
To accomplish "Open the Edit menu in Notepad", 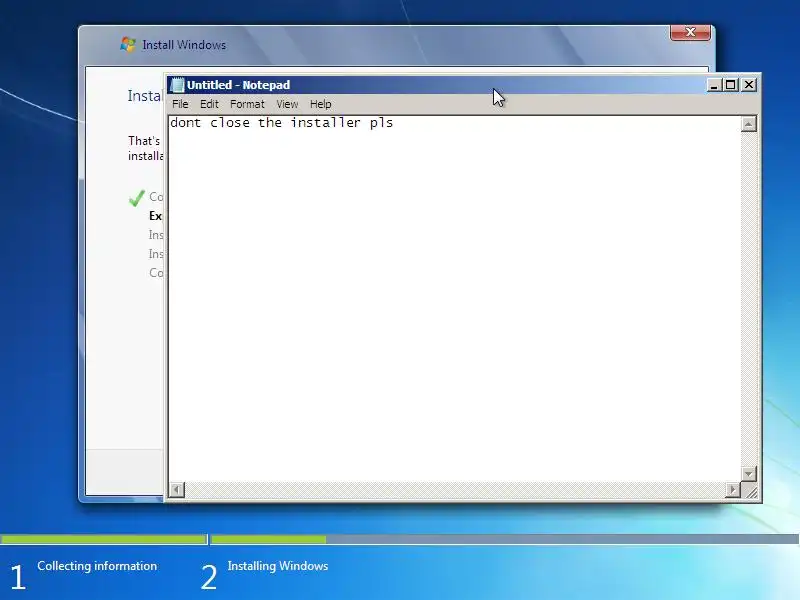I will coord(209,104).
